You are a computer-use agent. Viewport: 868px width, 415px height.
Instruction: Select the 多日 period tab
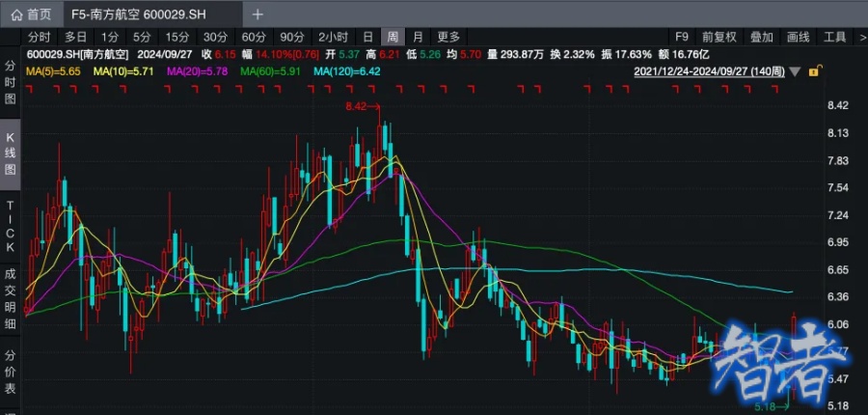click(76, 37)
